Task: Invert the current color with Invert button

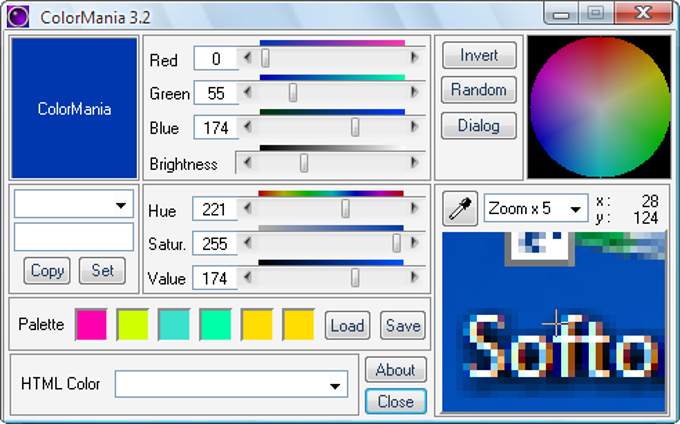Action: [479, 55]
